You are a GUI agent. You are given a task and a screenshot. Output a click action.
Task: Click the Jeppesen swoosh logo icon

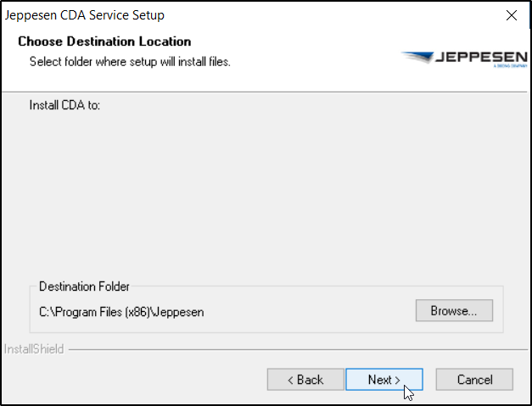[x=416, y=58]
